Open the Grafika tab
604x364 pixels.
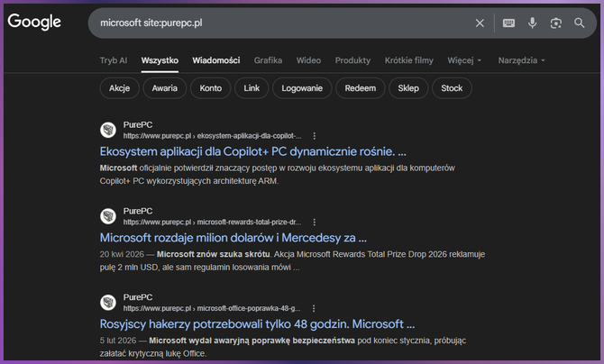point(268,60)
